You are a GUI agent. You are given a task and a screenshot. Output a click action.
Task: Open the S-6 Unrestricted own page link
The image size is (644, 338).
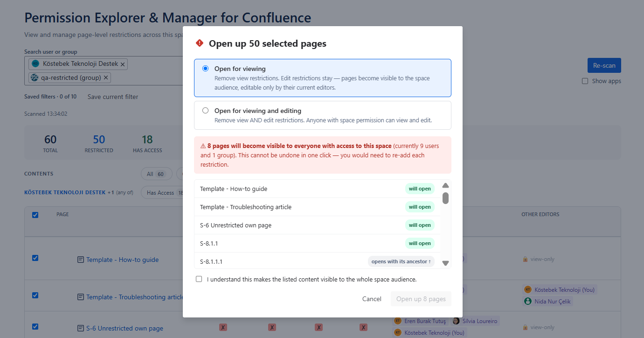[125, 328]
